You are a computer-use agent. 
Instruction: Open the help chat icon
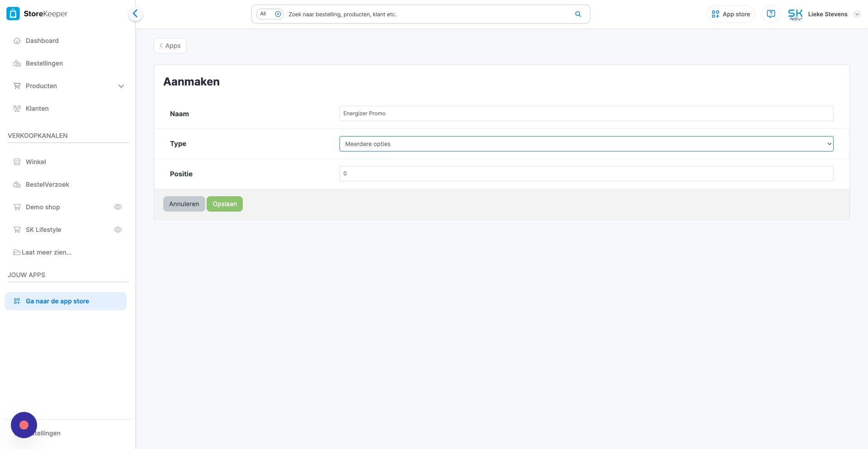(771, 14)
